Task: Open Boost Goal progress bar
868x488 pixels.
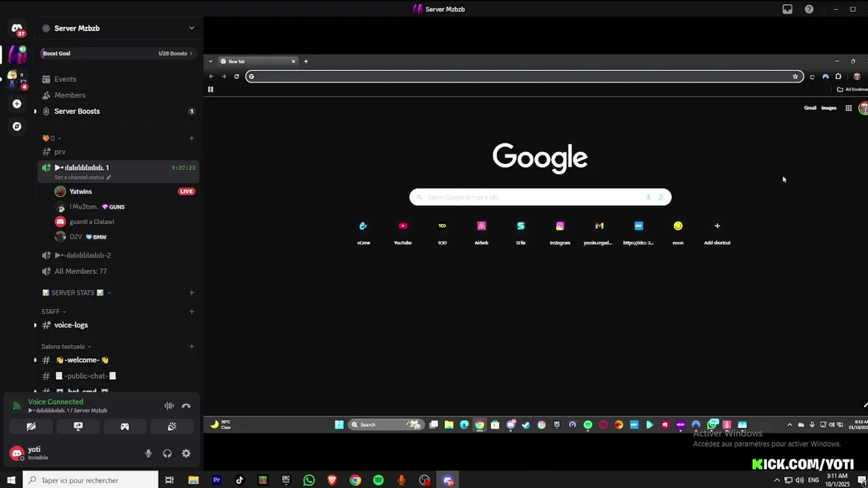Action: coord(119,54)
